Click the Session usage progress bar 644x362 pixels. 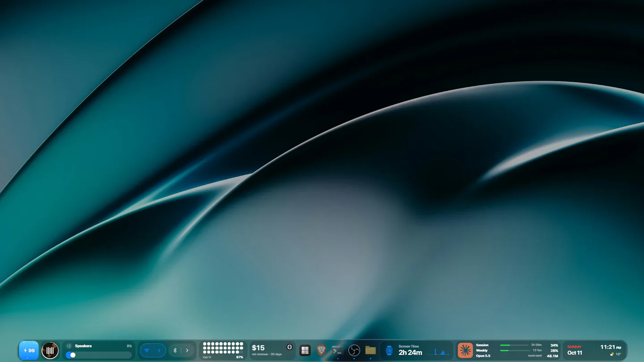[x=514, y=345]
